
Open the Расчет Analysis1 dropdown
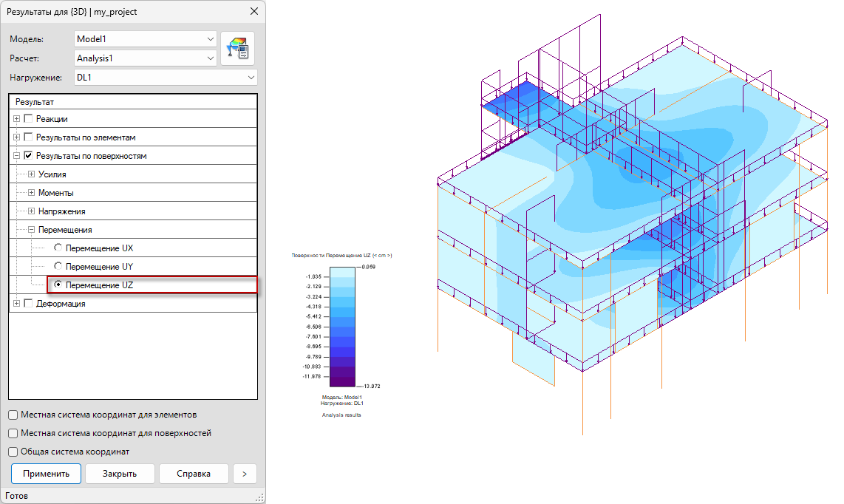(x=146, y=58)
